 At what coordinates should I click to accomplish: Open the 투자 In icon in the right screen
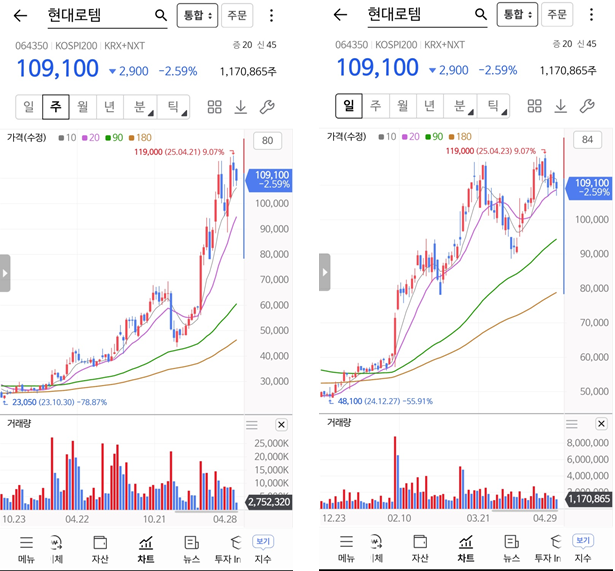tap(555, 542)
